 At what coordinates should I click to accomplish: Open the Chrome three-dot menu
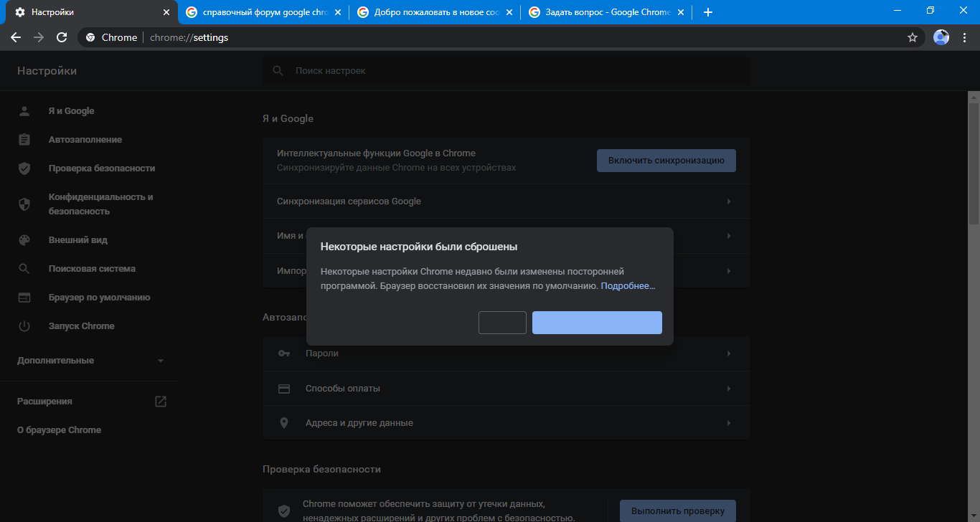[964, 37]
